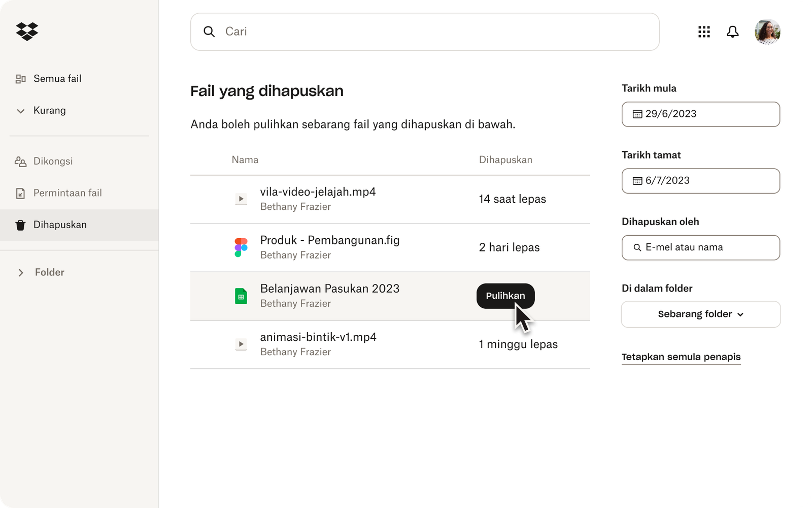Open the apps grid icon
Screen dimensions: 812x508
[x=704, y=31]
